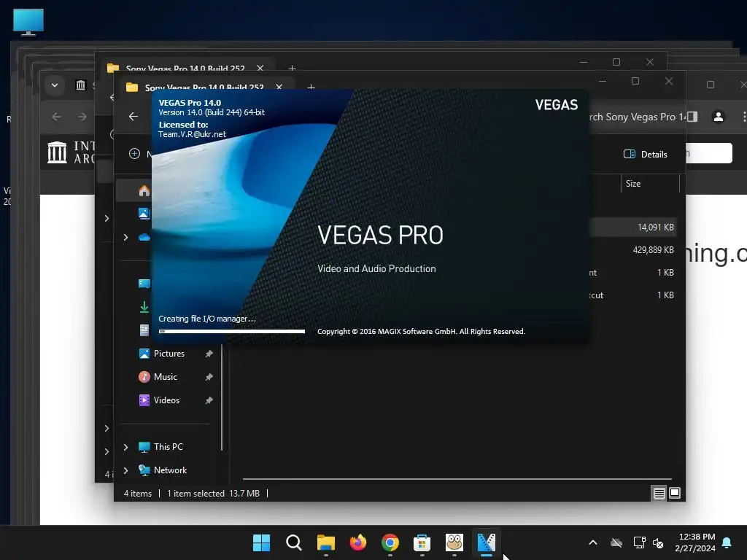
Task: Unpin Music using its pin icon
Action: click(209, 377)
